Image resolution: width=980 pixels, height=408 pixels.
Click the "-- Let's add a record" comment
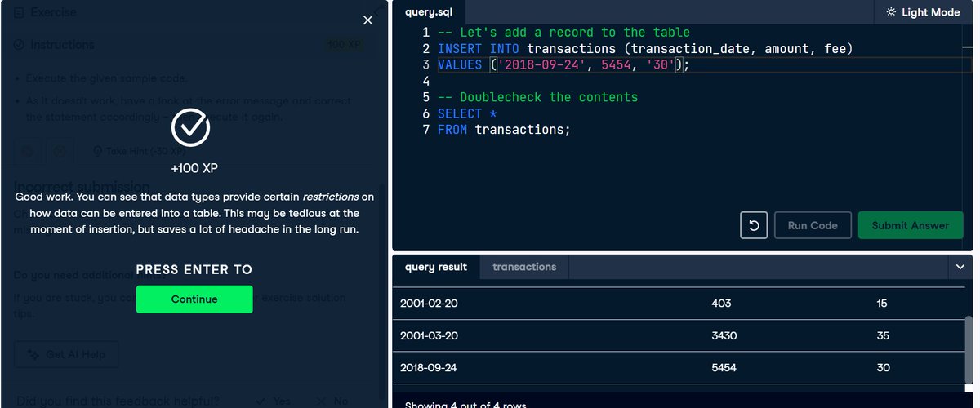(x=563, y=33)
